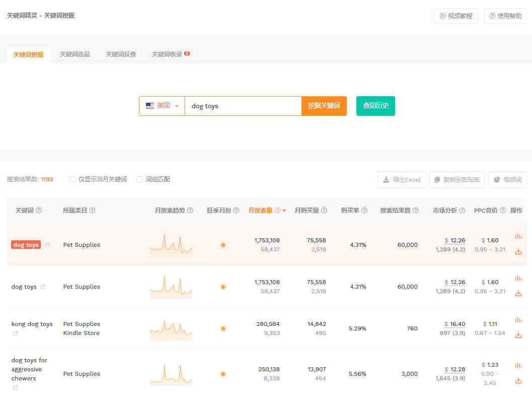This screenshot has width=532, height=397.
Task: Click download icon in kong dog toys row
Action: tap(518, 335)
